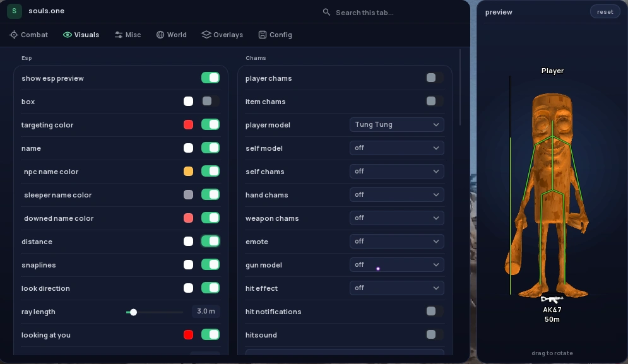Open the player model dropdown
The image size is (628, 364).
pyautogui.click(x=396, y=124)
